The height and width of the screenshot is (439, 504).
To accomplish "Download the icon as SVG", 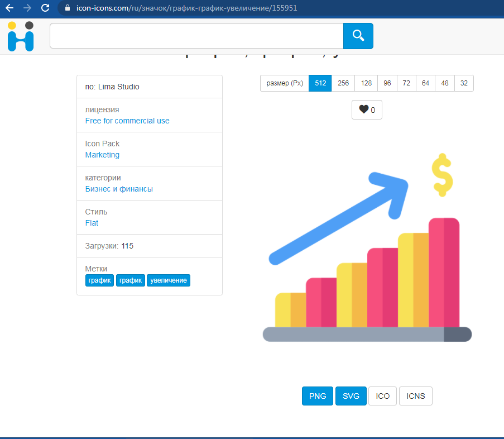I will [351, 396].
